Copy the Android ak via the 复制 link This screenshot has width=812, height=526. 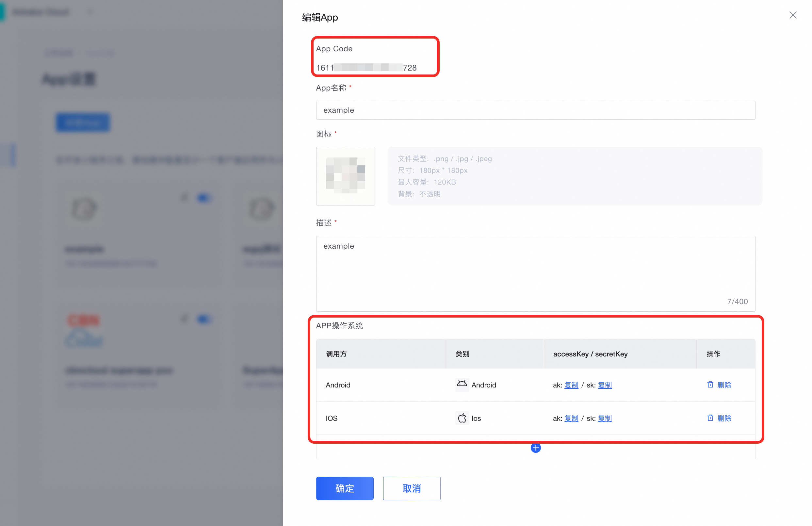571,385
